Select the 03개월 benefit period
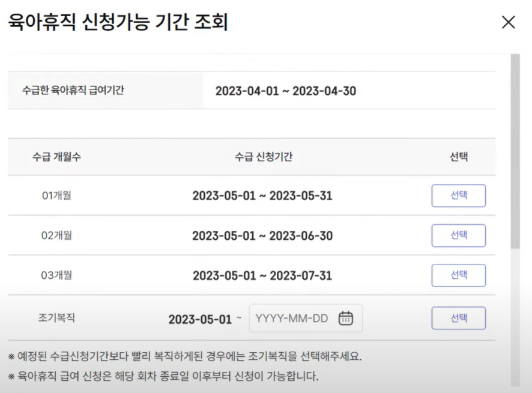This screenshot has height=393, width=532. click(458, 275)
